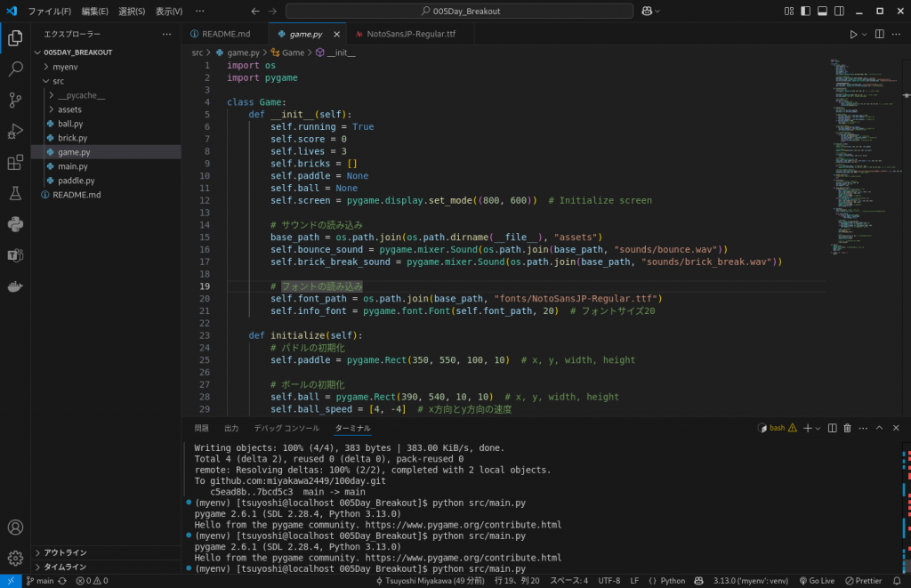Switch to the NotoSansJP-Regular.ttf tab
911x588 pixels.
(410, 35)
